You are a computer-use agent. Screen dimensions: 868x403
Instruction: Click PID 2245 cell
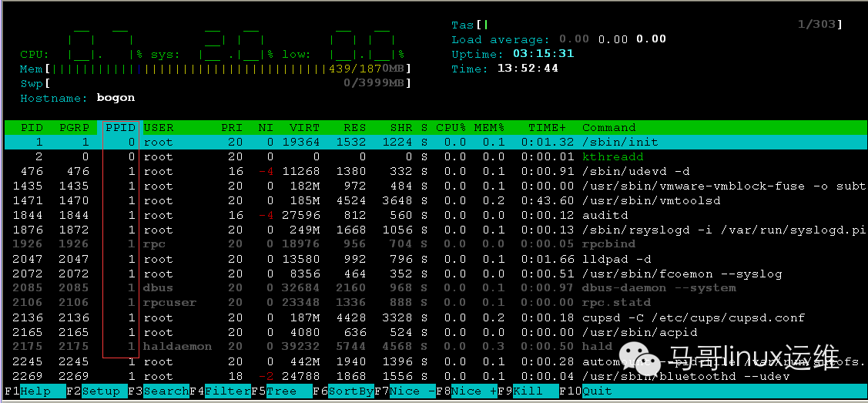pyautogui.click(x=28, y=361)
